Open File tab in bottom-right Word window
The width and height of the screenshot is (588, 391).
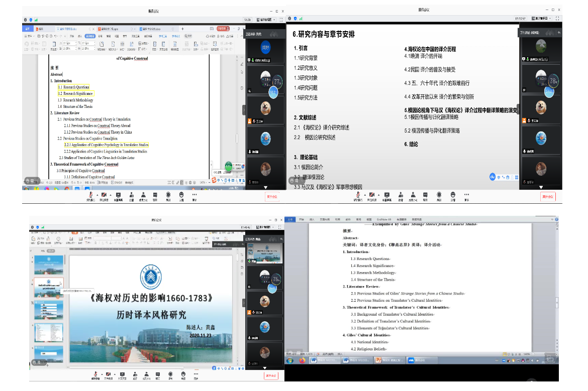click(x=290, y=219)
